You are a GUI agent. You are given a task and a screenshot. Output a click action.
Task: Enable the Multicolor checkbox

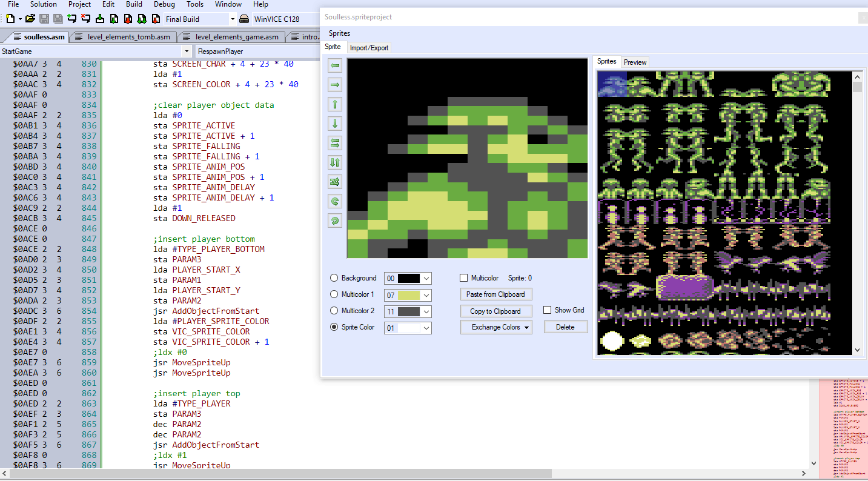[464, 278]
